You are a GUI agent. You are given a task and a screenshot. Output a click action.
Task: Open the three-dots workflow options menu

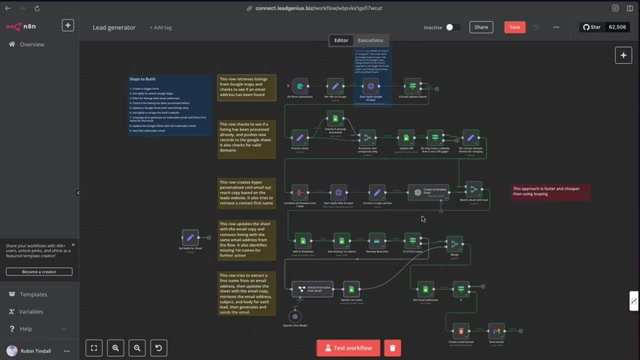[x=556, y=27]
